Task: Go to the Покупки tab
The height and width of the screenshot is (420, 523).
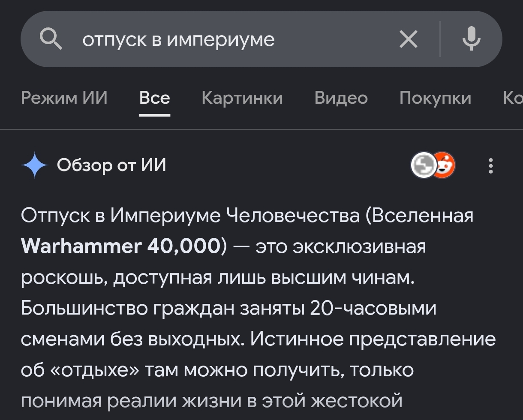Action: click(x=435, y=98)
